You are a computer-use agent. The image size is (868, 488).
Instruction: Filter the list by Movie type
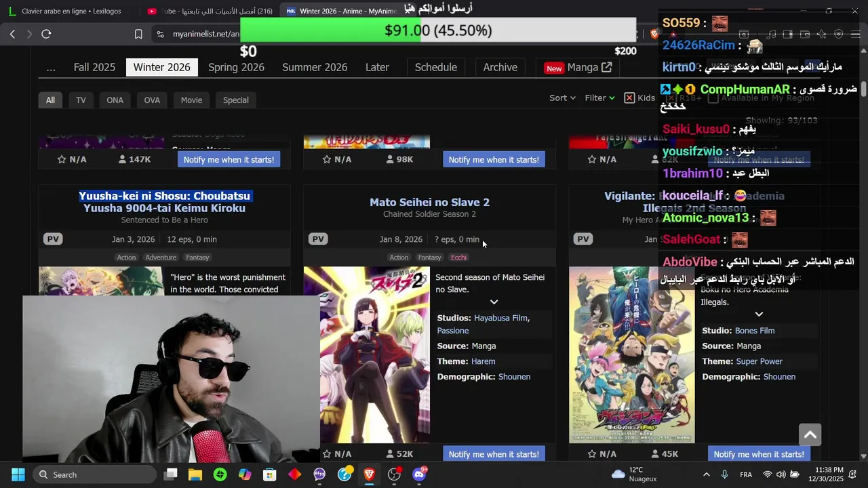191,100
